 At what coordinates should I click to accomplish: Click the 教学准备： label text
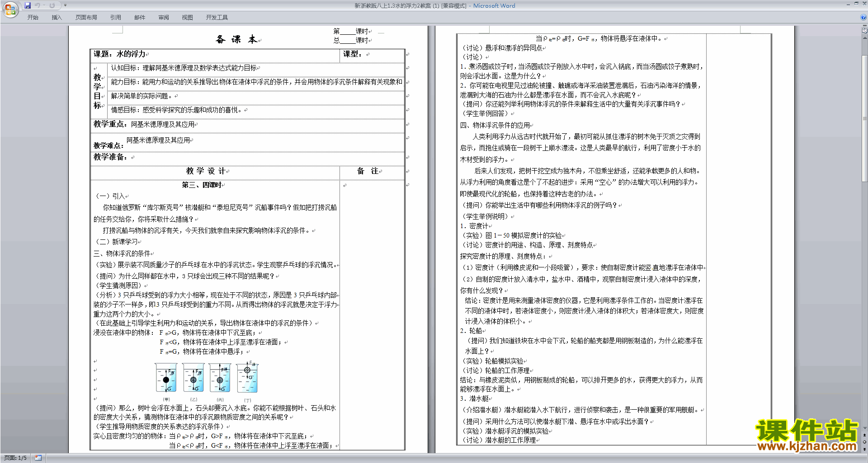pyautogui.click(x=111, y=157)
